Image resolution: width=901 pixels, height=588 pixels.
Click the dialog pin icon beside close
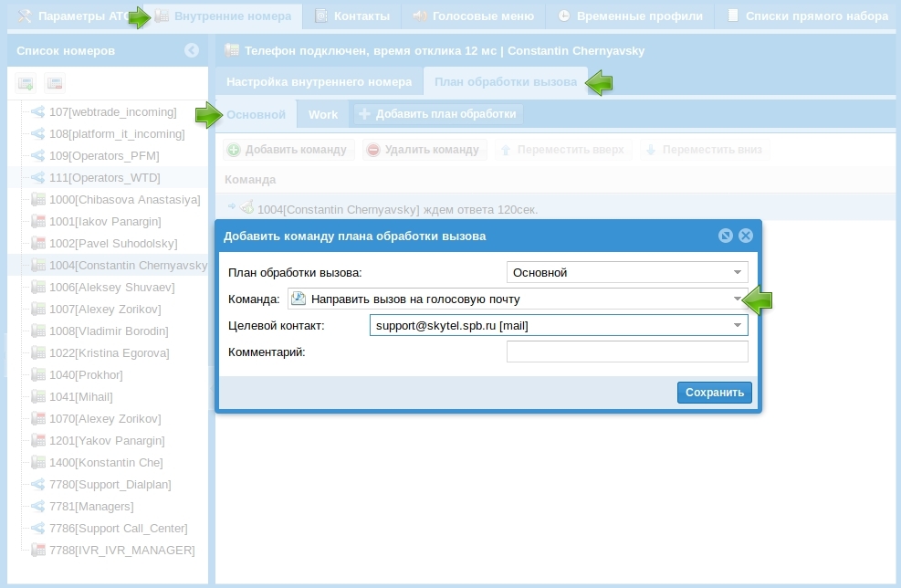point(726,236)
